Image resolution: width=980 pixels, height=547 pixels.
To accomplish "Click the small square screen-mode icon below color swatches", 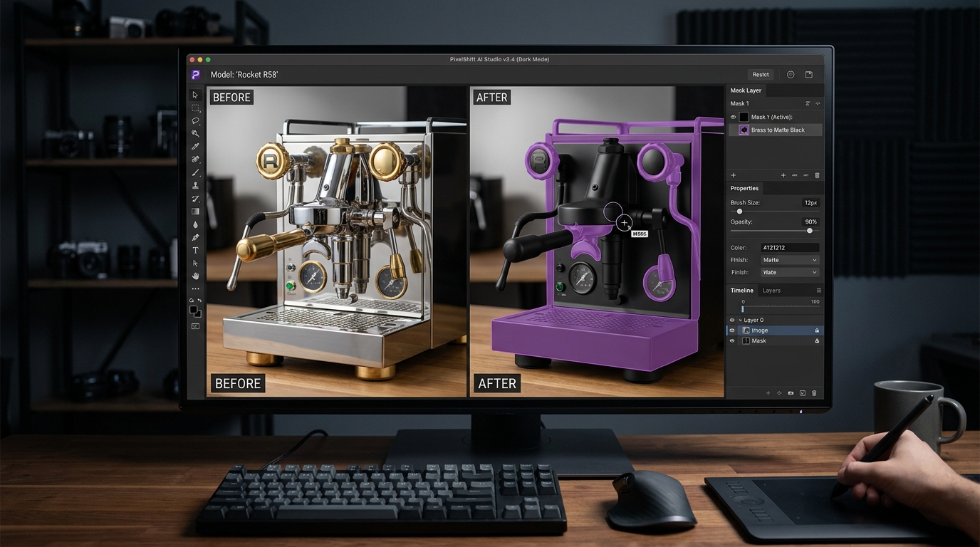I will click(195, 326).
